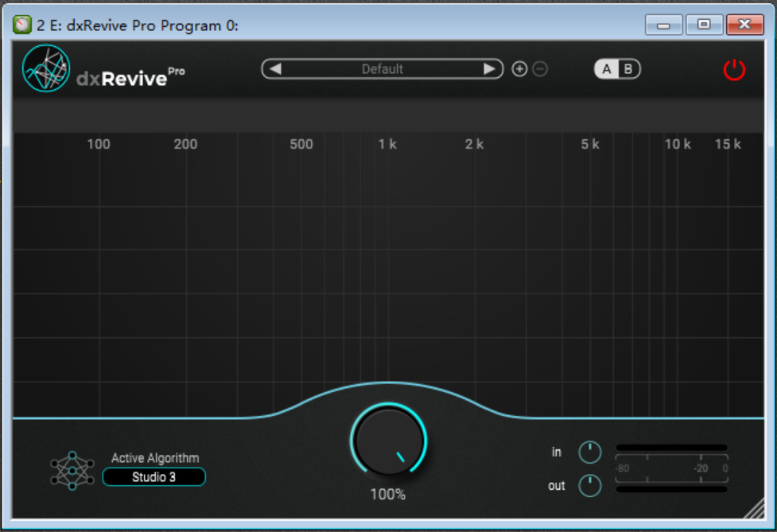Add a preset with the plus icon
The height and width of the screenshot is (532, 777).
pyautogui.click(x=519, y=69)
